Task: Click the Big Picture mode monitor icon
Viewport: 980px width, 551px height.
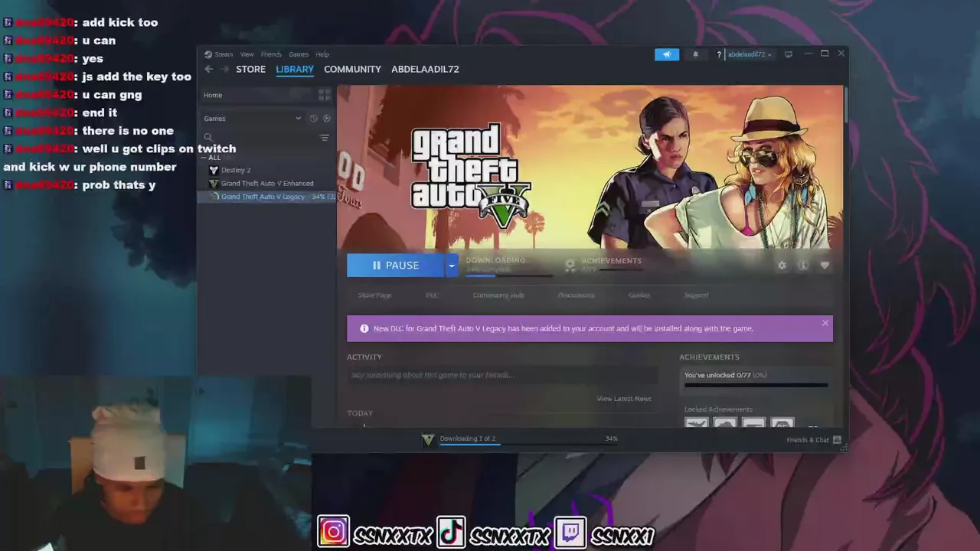Action: (x=789, y=54)
